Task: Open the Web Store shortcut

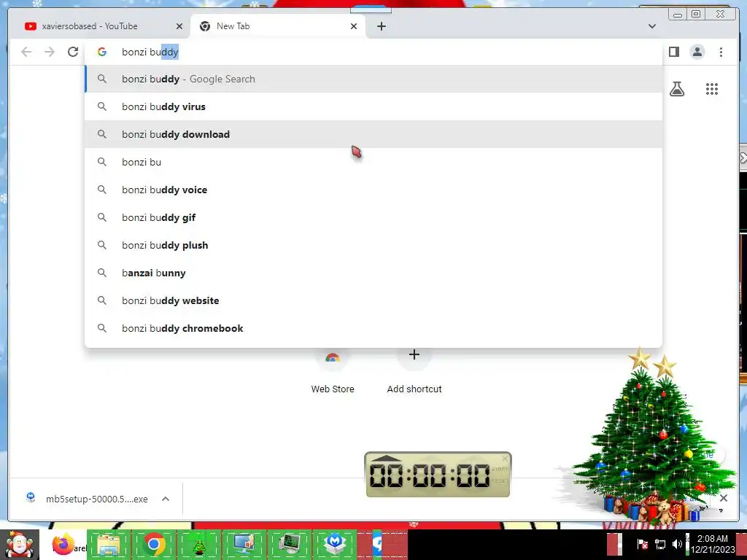Action: pyautogui.click(x=333, y=373)
